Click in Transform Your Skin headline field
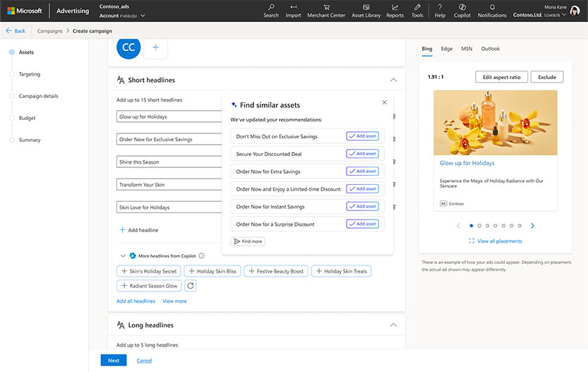 coord(169,184)
